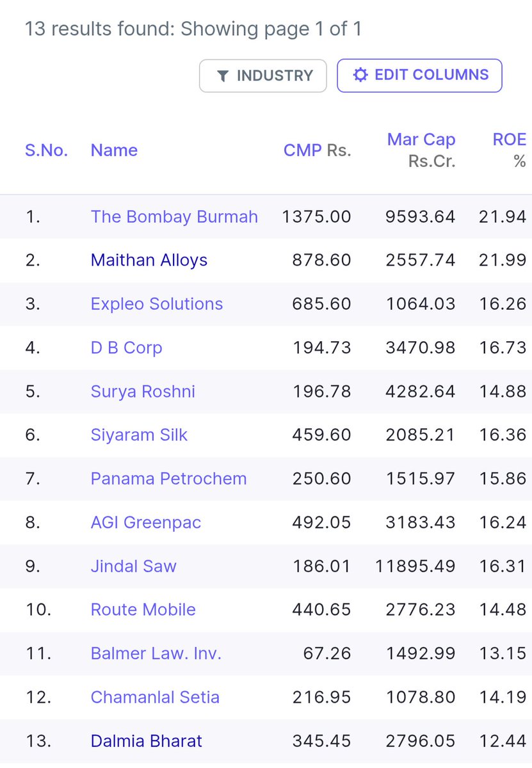
Task: Select market cap value 2796.05
Action: point(421,741)
